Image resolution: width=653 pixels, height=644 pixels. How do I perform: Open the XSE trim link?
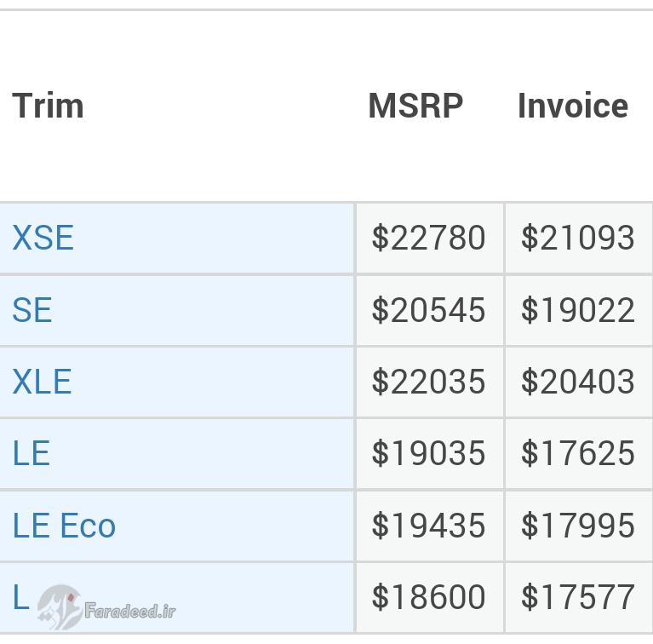43,238
